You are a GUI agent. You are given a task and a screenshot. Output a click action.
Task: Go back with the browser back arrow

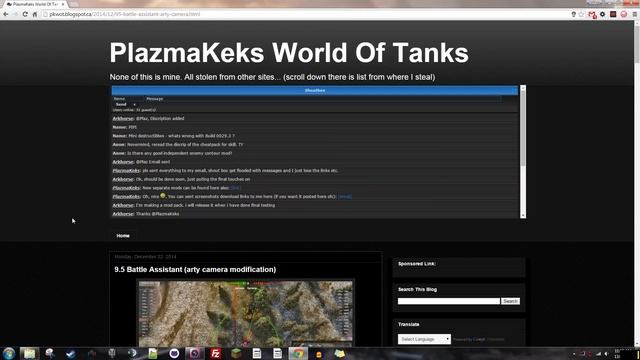[x=6, y=14]
